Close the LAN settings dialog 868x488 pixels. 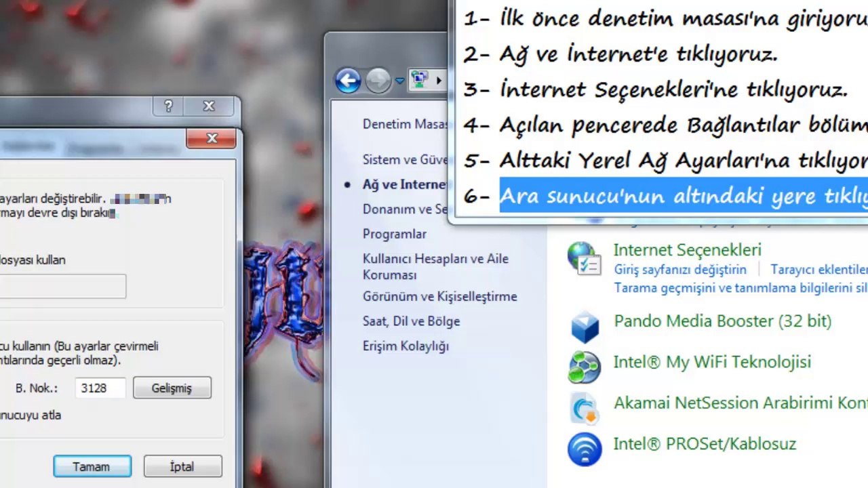click(212, 138)
